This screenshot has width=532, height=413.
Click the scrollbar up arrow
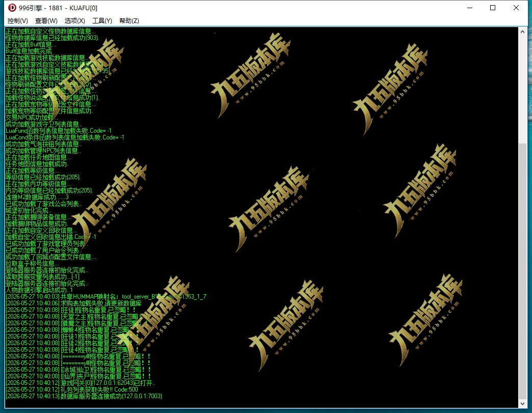pos(522,32)
